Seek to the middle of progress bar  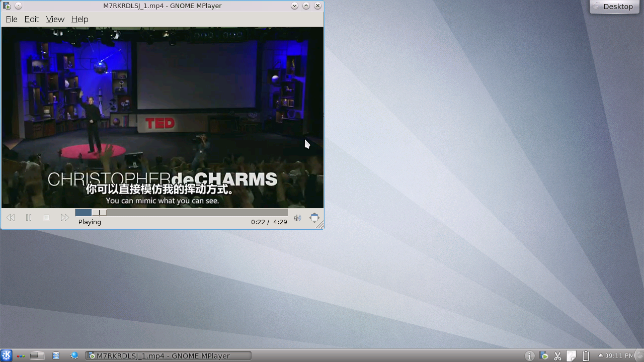click(x=181, y=213)
